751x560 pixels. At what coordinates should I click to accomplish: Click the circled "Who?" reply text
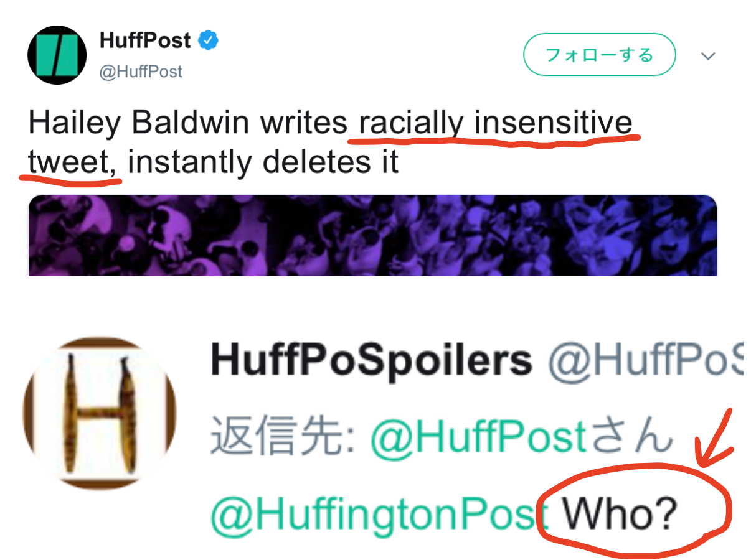point(619,515)
